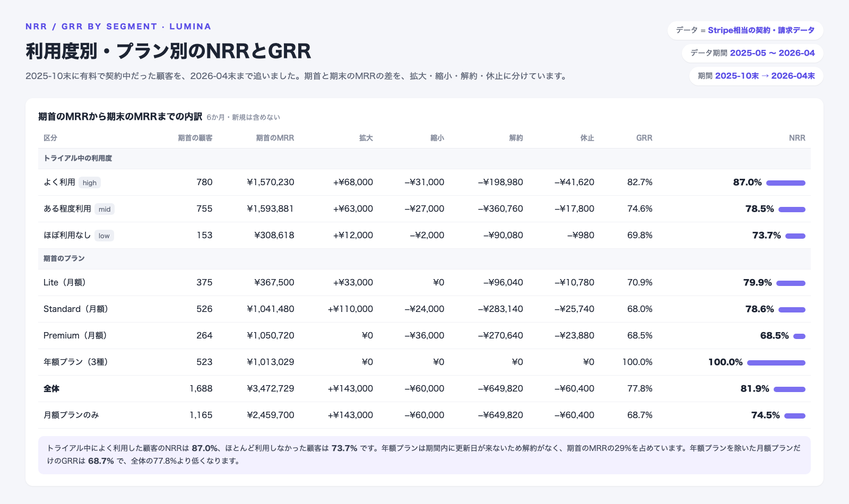Click the NRR bar in the 年額プラン row
The width and height of the screenshot is (849, 504).
(776, 363)
